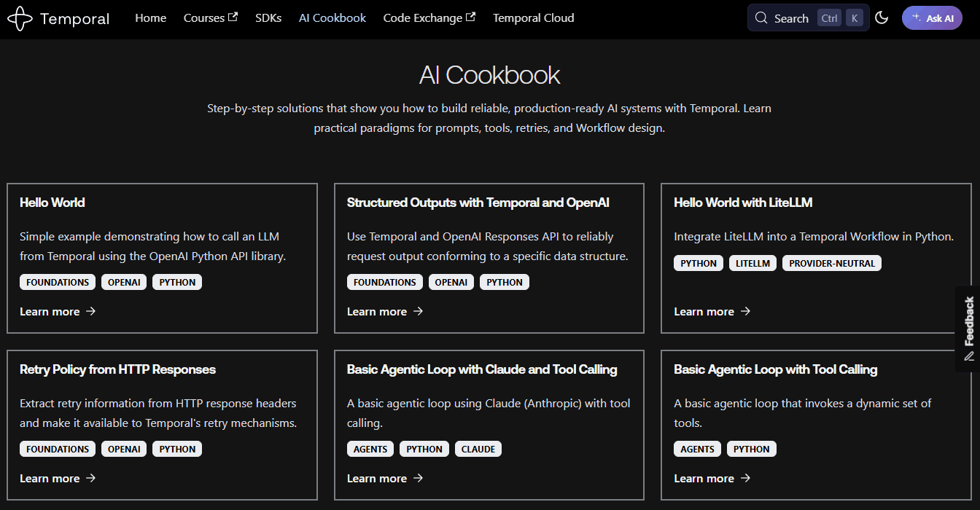Click the Ctrl key hint in search

coord(829,18)
